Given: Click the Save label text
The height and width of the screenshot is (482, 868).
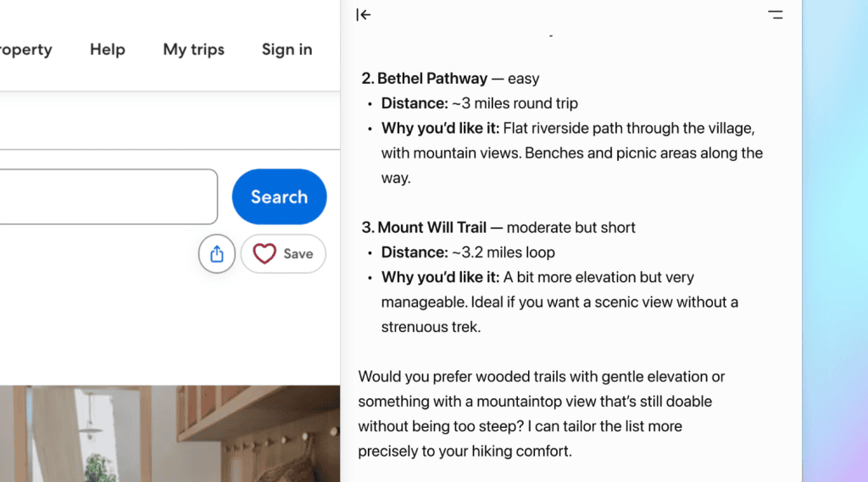Looking at the screenshot, I should [x=298, y=253].
